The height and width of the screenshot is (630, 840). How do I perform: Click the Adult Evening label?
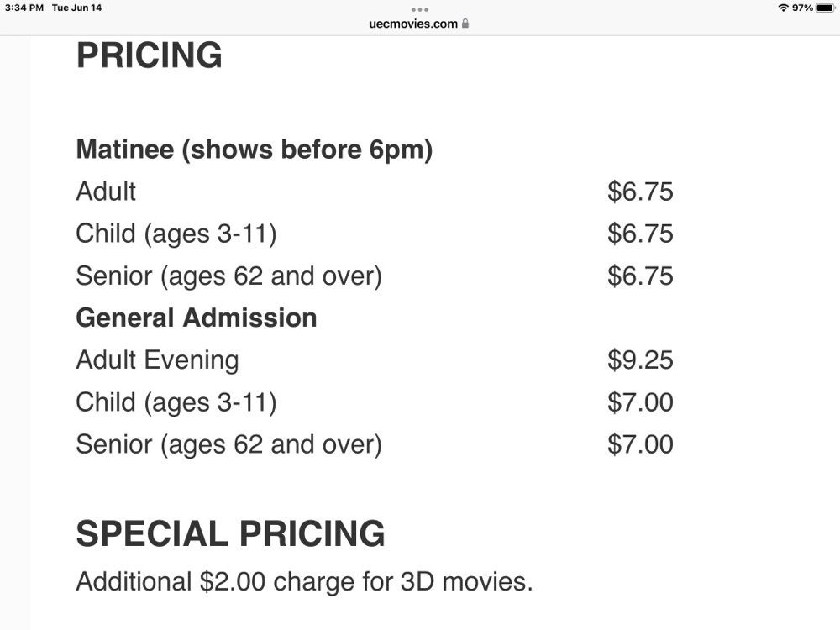pos(157,360)
